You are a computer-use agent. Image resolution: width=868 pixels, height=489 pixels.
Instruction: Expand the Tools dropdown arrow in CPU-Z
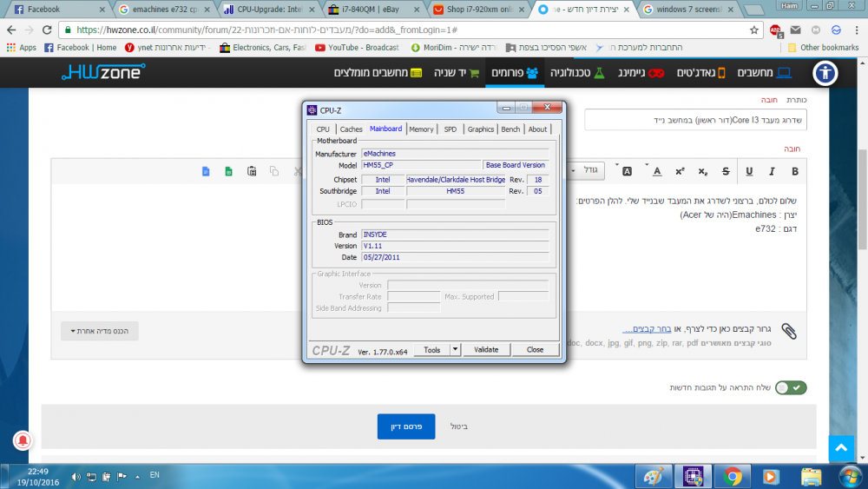tap(455, 350)
